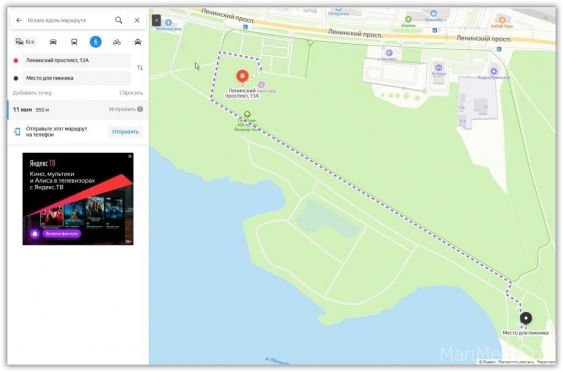Click the back arrow in search bar

pyautogui.click(x=19, y=20)
